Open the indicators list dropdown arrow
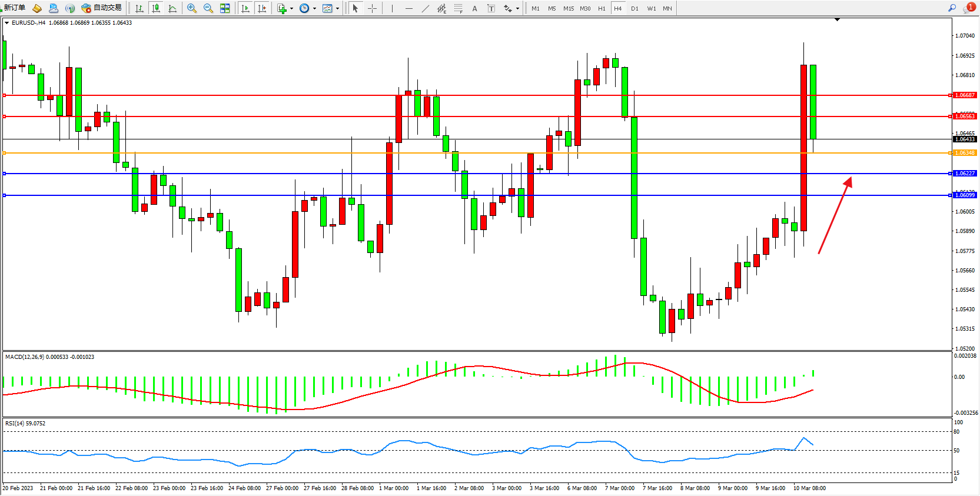Viewport: 980px width, 496px height. click(x=291, y=8)
